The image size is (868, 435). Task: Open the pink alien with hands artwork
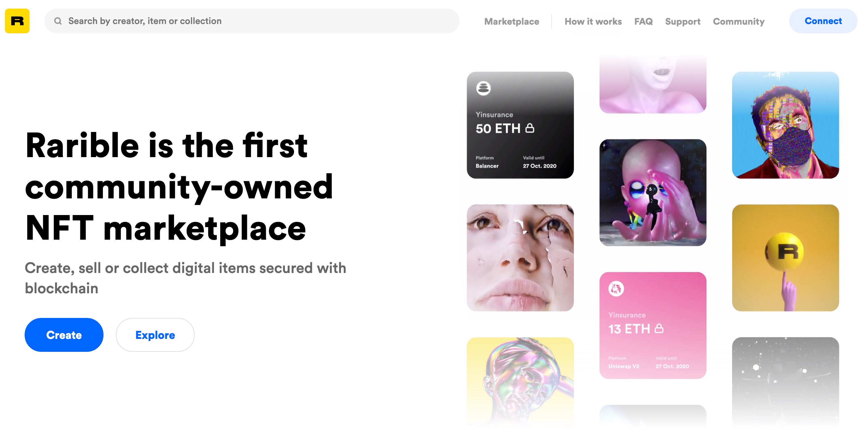pyautogui.click(x=653, y=193)
